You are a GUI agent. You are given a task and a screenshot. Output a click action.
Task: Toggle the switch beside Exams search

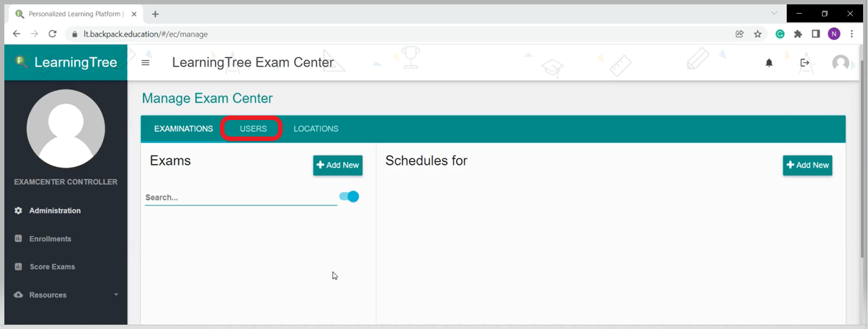[349, 196]
